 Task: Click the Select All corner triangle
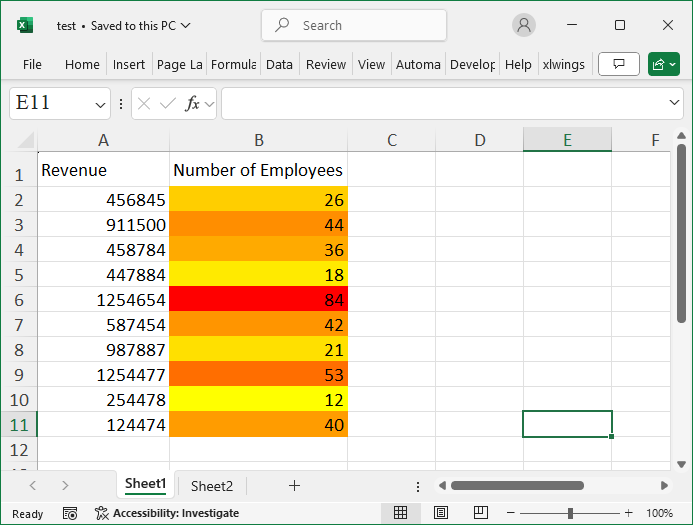[x=25, y=140]
